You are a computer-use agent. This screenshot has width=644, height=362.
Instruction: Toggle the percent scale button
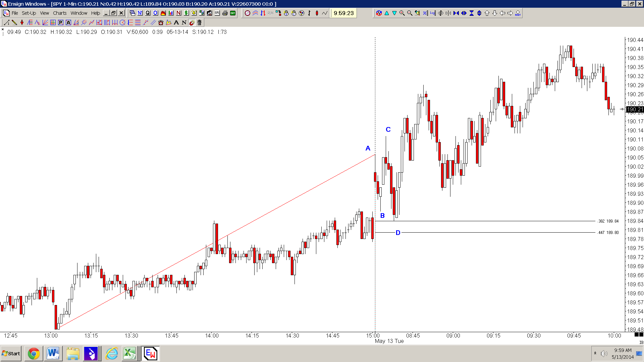click(425, 13)
